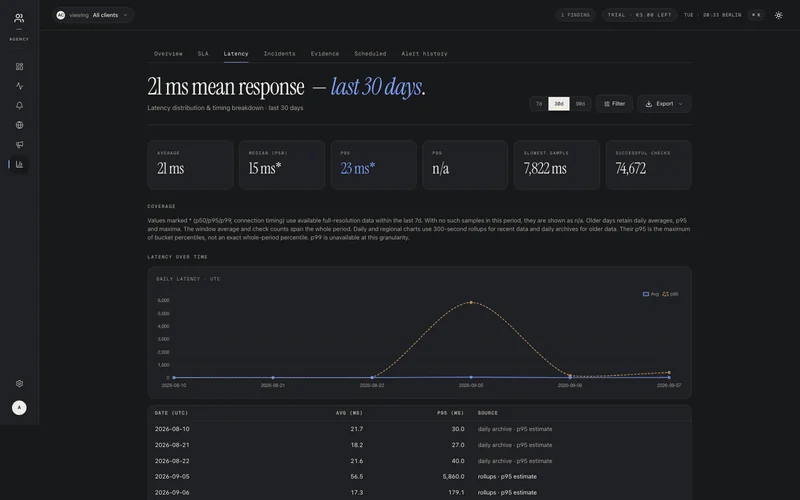Click the Median (P50) 15 ms card

(x=282, y=165)
